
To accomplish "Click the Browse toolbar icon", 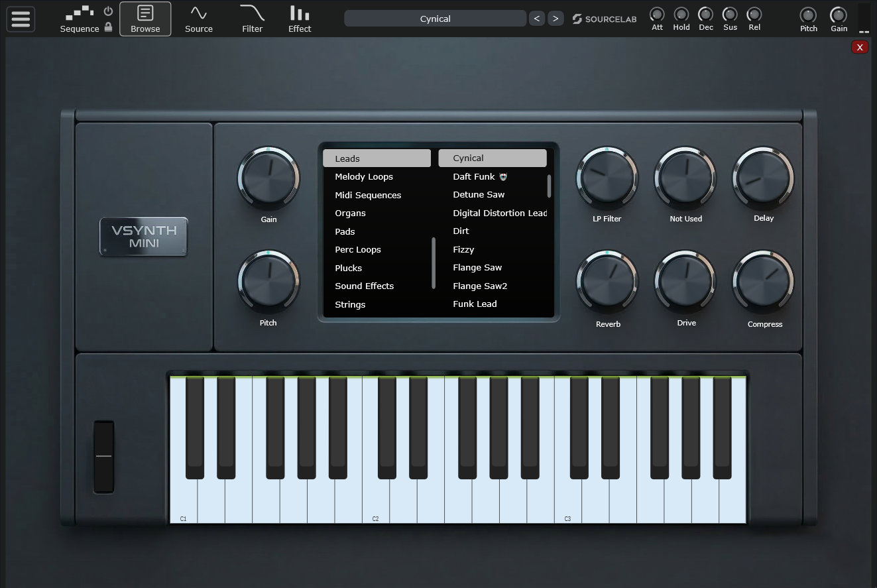I will (x=145, y=19).
